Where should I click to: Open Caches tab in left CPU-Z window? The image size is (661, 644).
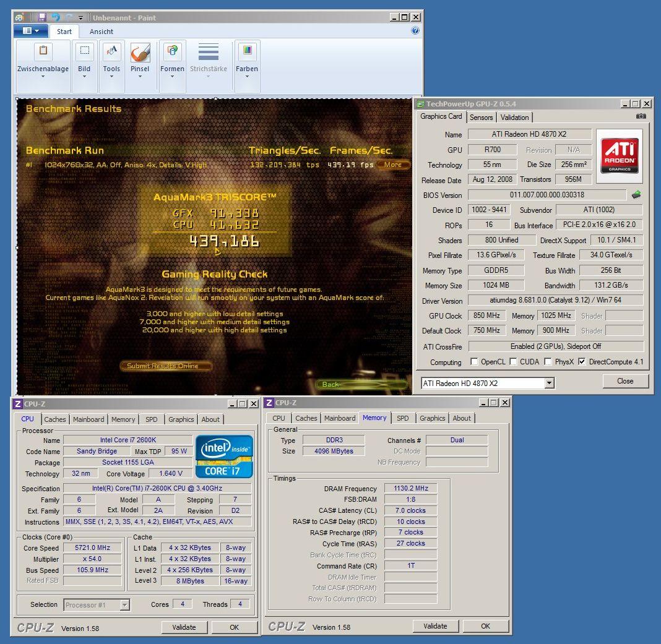[55, 419]
